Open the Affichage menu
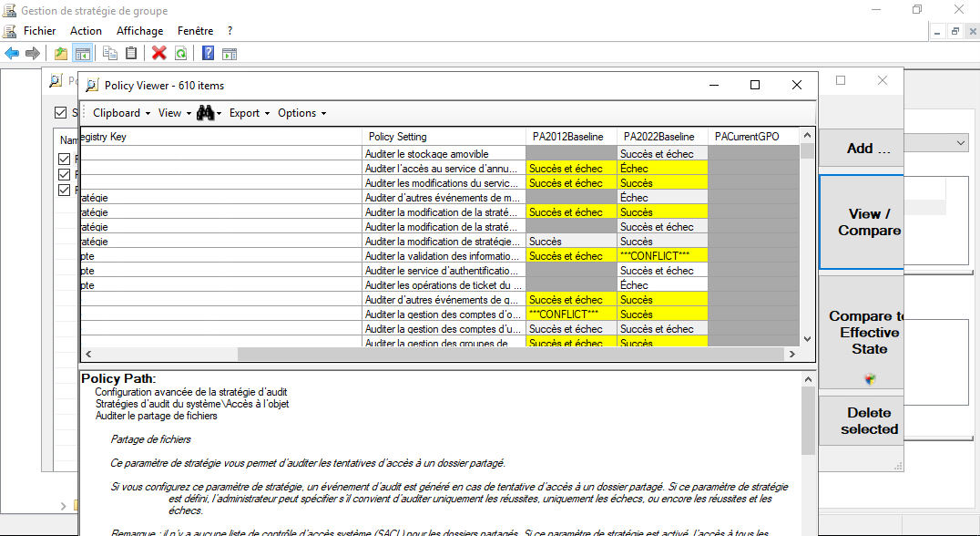 (139, 30)
